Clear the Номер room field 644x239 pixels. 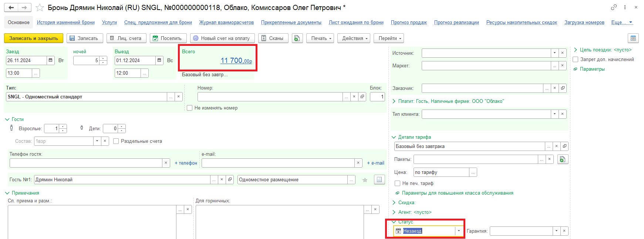pos(354,97)
